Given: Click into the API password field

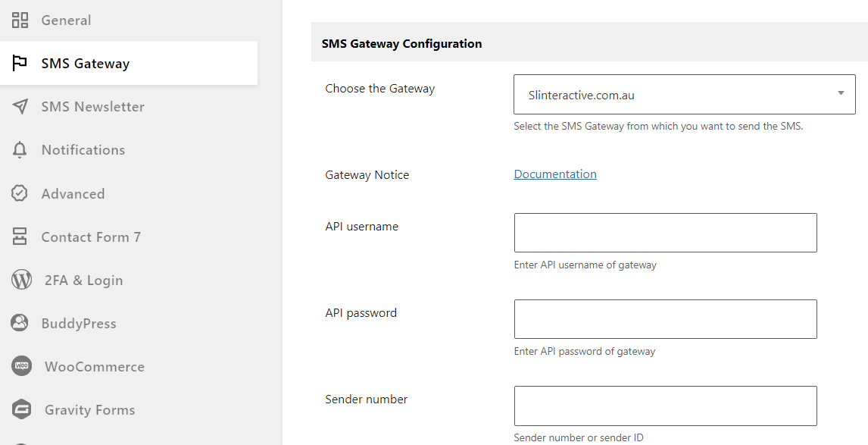Looking at the screenshot, I should (666, 319).
